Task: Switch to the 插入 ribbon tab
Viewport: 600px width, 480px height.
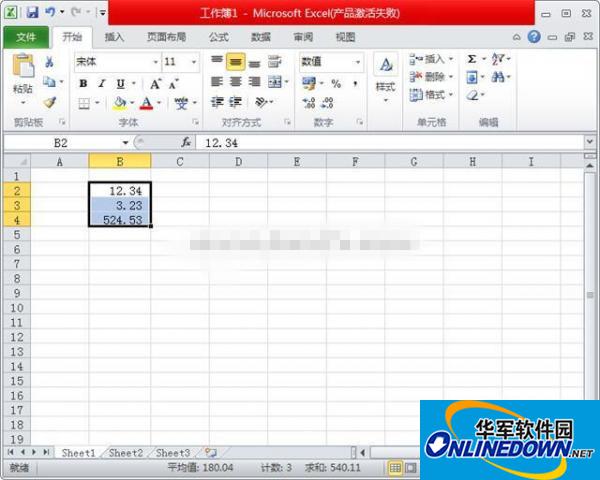Action: point(114,37)
